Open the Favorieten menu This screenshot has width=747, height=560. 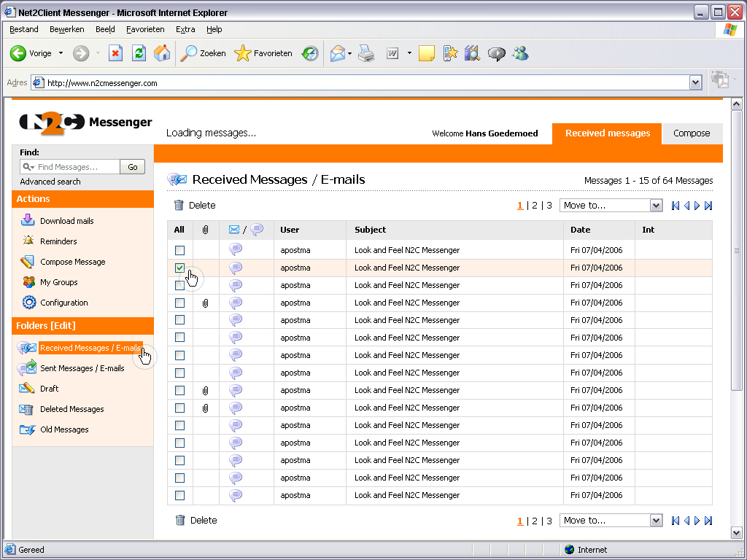pyautogui.click(x=145, y=29)
